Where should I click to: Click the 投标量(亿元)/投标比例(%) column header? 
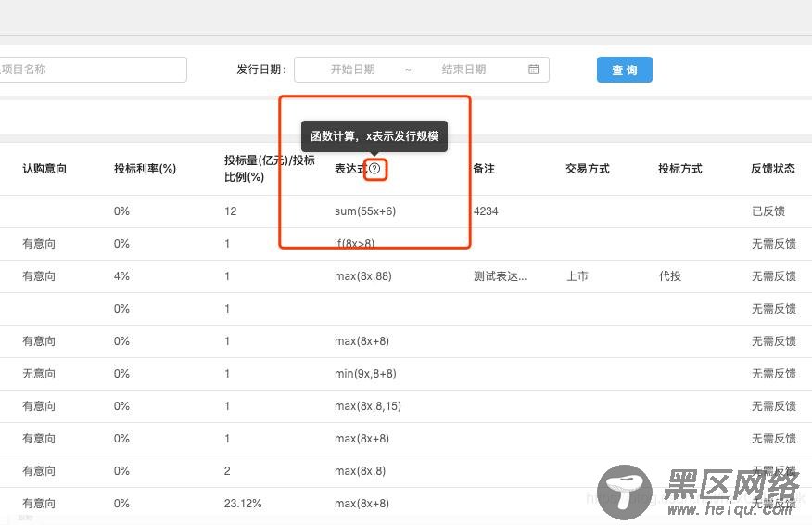click(x=270, y=169)
